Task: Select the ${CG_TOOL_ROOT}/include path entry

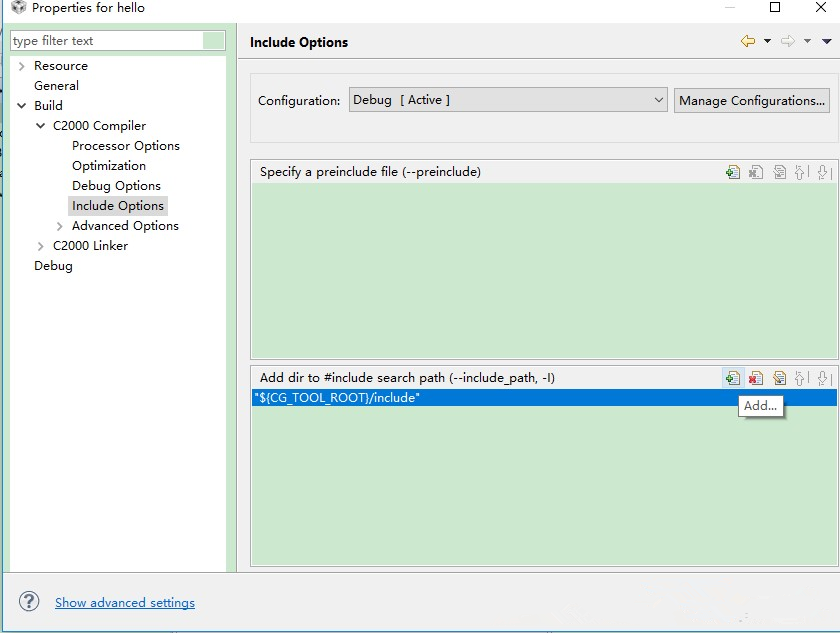Action: pos(544,398)
